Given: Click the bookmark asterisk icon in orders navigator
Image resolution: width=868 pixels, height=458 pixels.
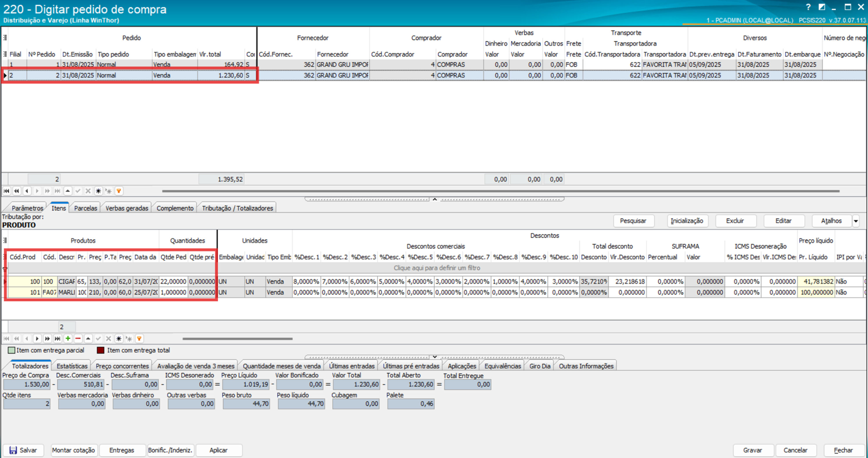Looking at the screenshot, I should coord(98,191).
